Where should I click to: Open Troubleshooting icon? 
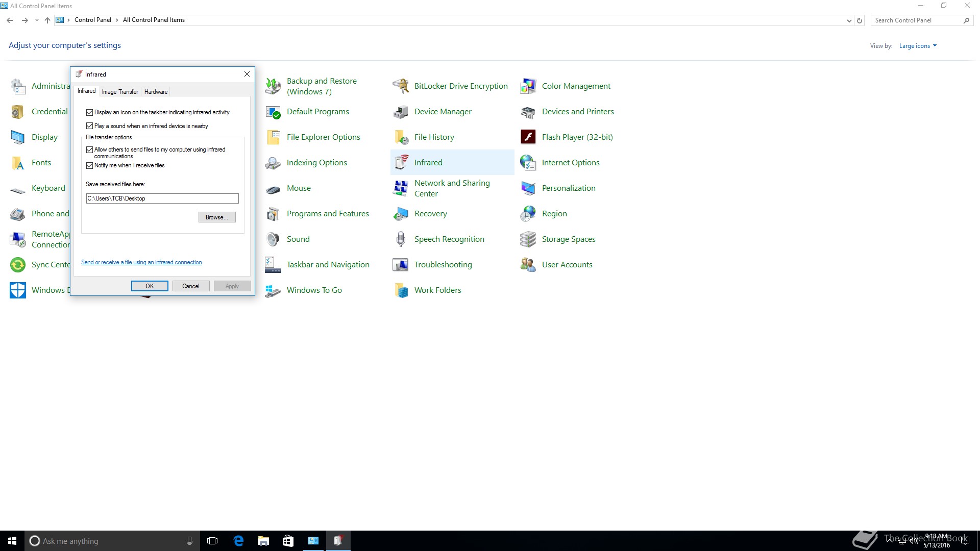401,265
